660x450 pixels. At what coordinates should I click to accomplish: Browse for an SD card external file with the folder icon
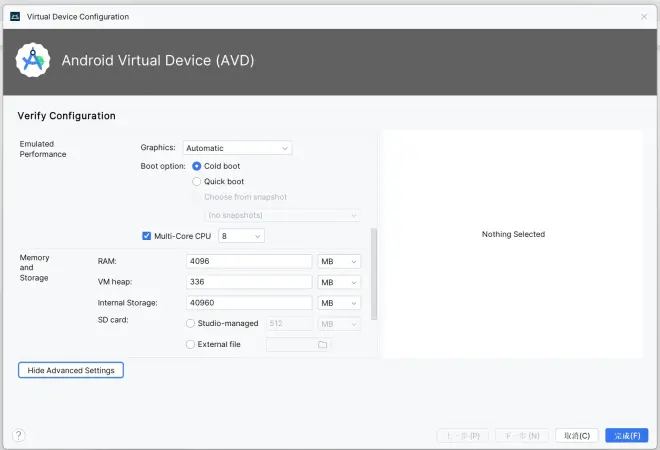322,344
